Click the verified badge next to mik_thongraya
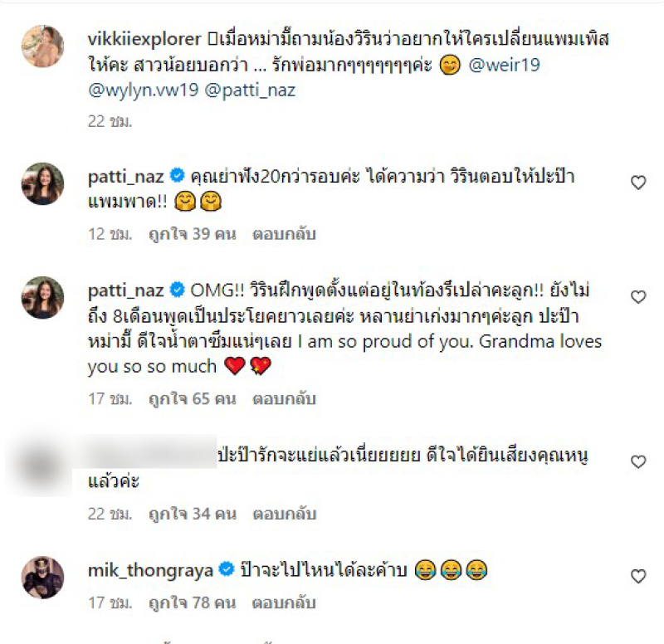This screenshot has height=644, width=664. click(x=227, y=569)
